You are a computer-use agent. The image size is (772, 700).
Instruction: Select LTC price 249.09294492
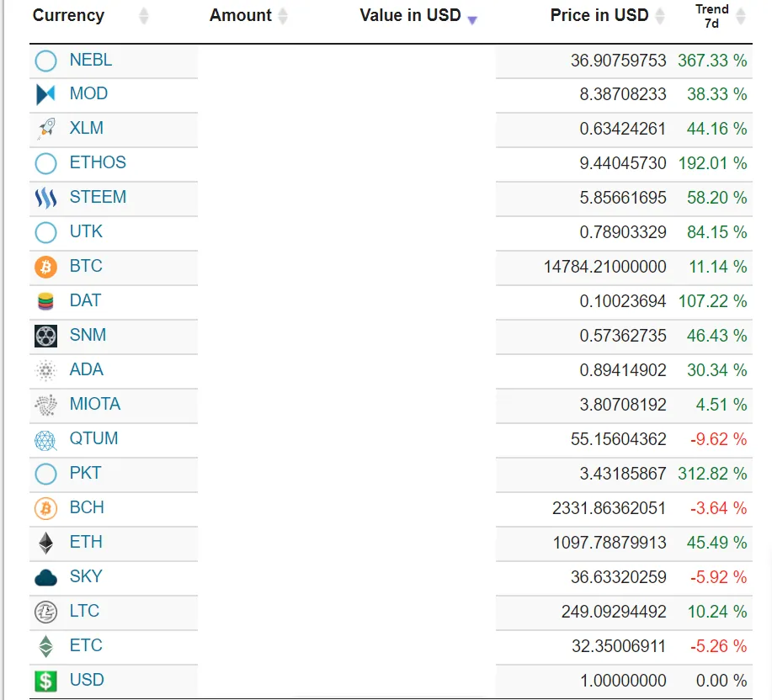(614, 612)
